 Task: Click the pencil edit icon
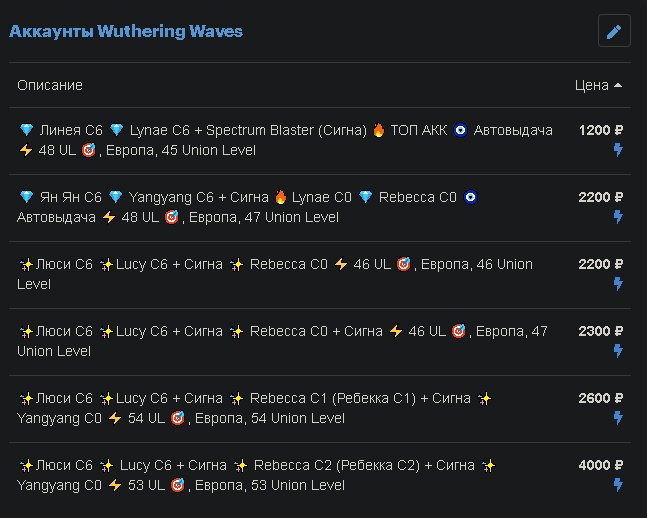[614, 31]
